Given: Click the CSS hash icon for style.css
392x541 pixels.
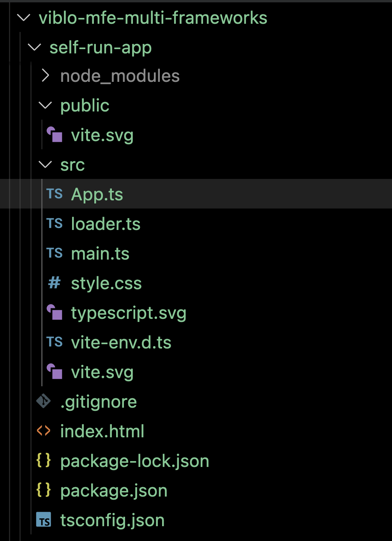Looking at the screenshot, I should [55, 283].
